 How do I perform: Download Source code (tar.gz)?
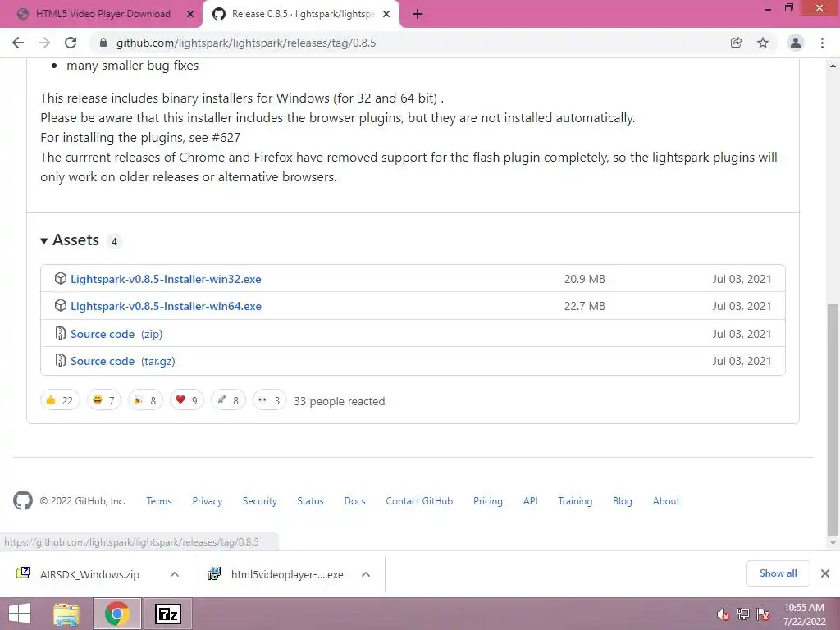(123, 361)
